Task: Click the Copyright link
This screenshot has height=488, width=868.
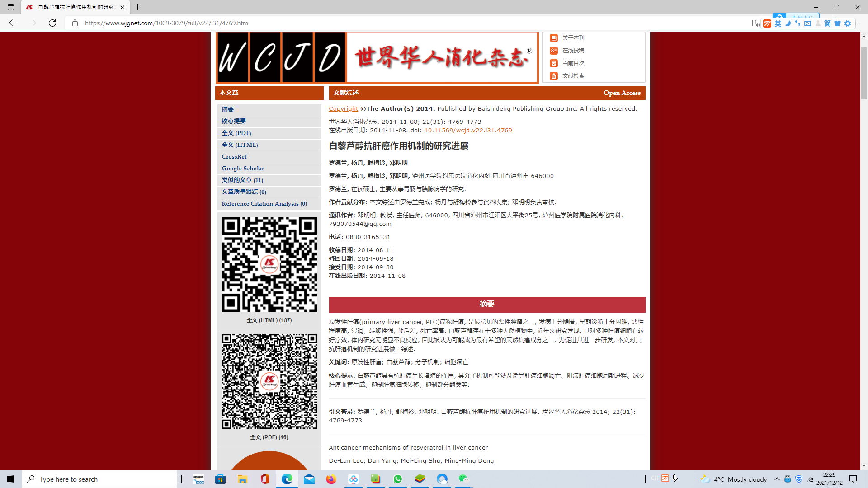Action: click(343, 109)
